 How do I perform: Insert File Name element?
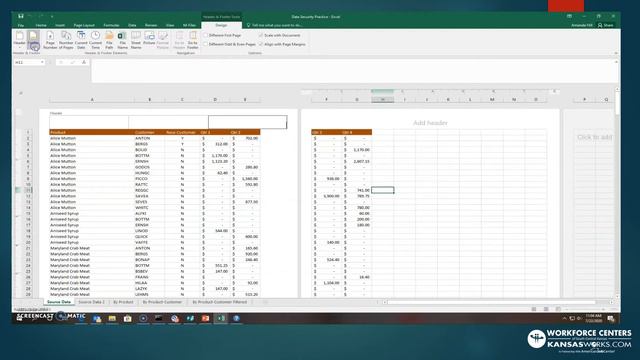[x=122, y=40]
